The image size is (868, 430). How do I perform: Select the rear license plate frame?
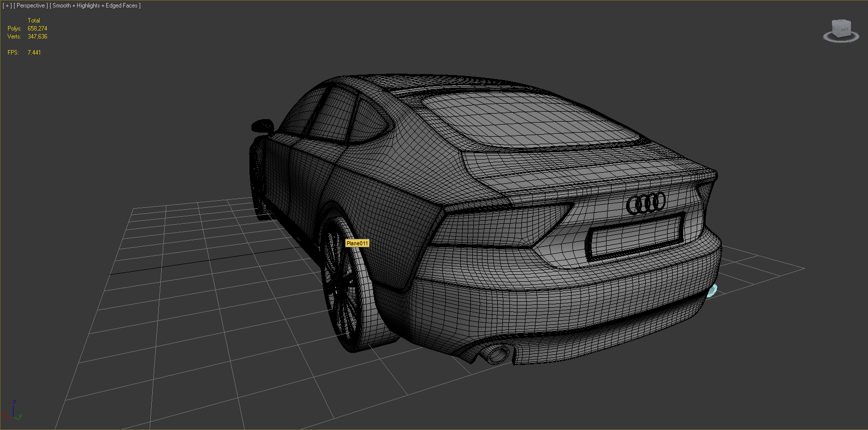point(635,236)
